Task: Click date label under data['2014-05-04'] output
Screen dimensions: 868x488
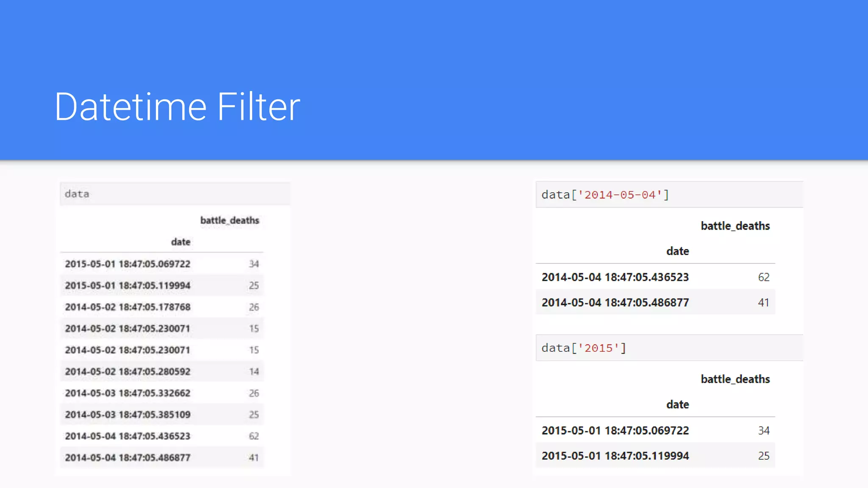Action: (678, 251)
